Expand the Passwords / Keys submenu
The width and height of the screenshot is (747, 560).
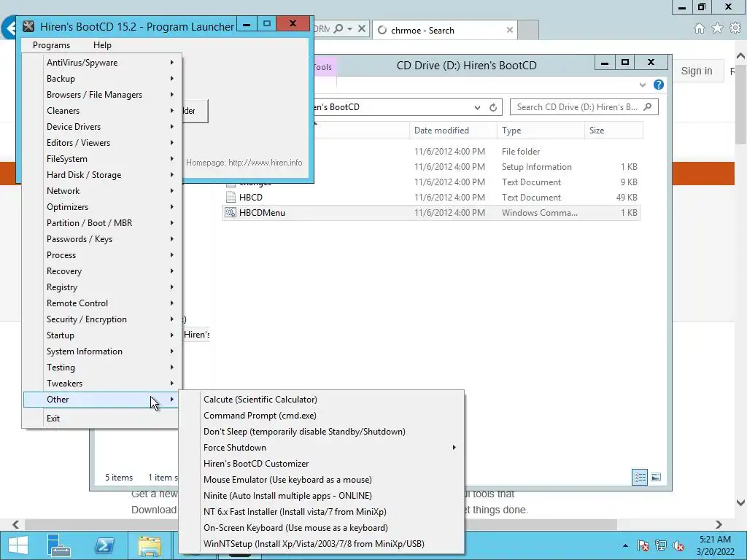101,239
